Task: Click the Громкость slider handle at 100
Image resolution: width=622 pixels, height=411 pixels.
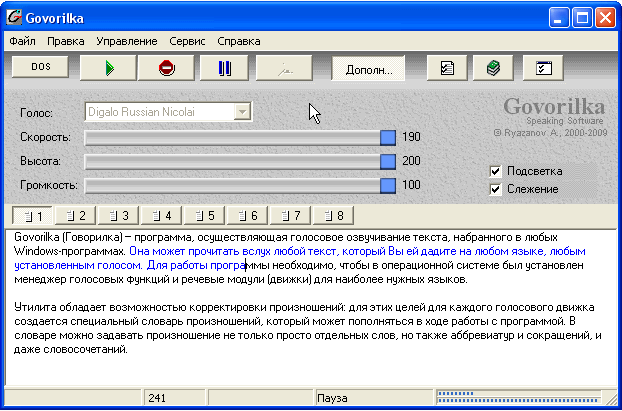Action: [388, 186]
